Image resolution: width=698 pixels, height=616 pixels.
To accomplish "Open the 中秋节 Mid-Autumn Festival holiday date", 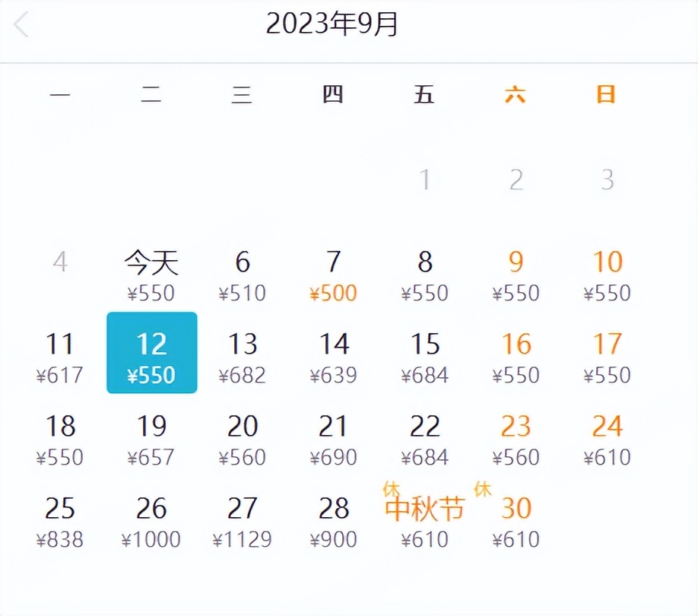I will pos(426,508).
